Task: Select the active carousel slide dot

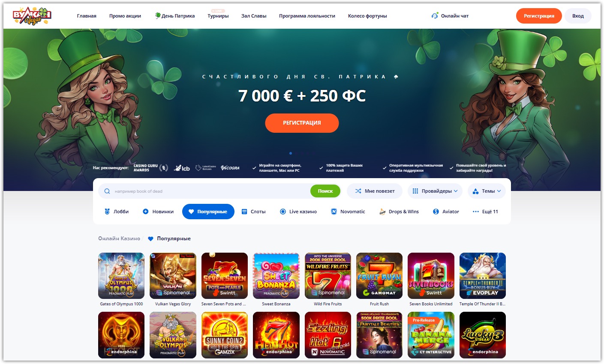Action: coord(291,153)
